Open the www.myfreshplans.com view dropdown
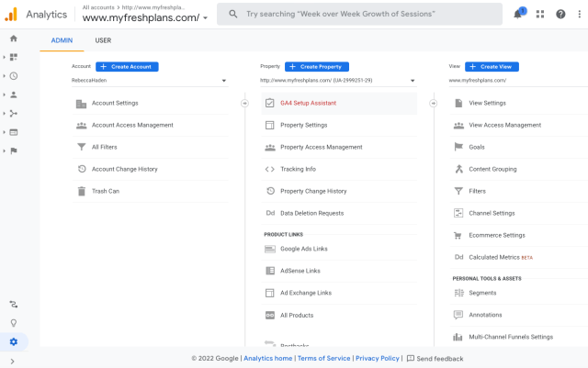The width and height of the screenshot is (588, 368). [518, 81]
